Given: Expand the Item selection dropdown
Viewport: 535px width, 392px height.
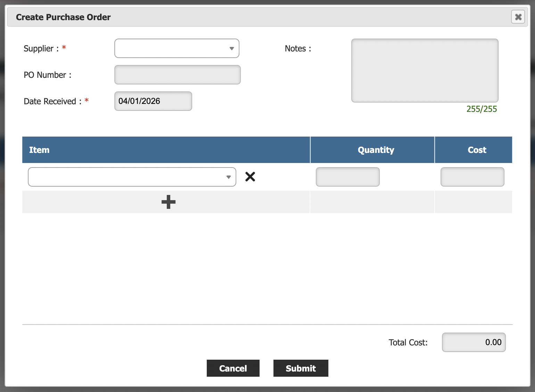Looking at the screenshot, I should [x=132, y=177].
